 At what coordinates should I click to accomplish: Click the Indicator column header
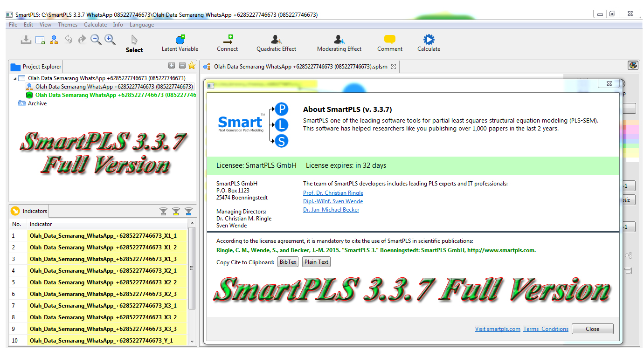coord(107,224)
